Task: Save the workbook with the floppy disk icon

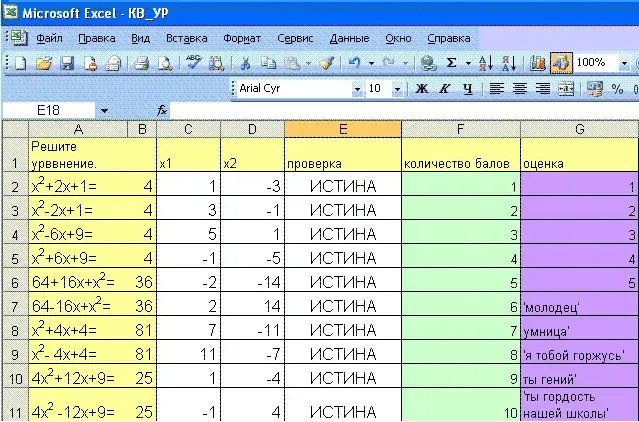Action: pyautogui.click(x=67, y=63)
